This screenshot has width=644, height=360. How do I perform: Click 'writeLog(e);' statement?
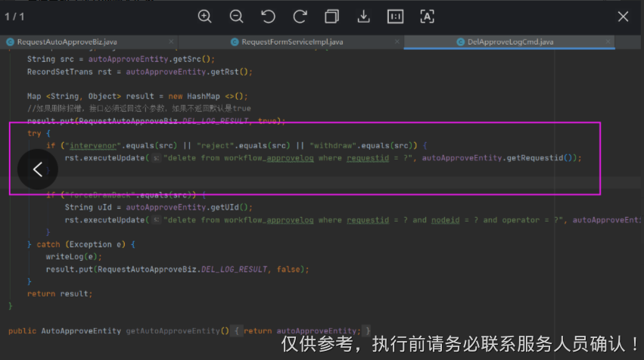coord(74,256)
